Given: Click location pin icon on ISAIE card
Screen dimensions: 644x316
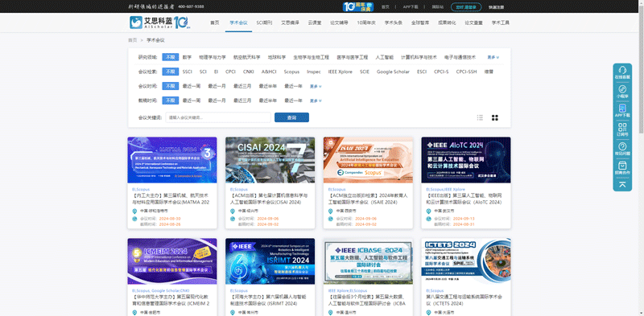Looking at the screenshot, I should [x=330, y=211].
